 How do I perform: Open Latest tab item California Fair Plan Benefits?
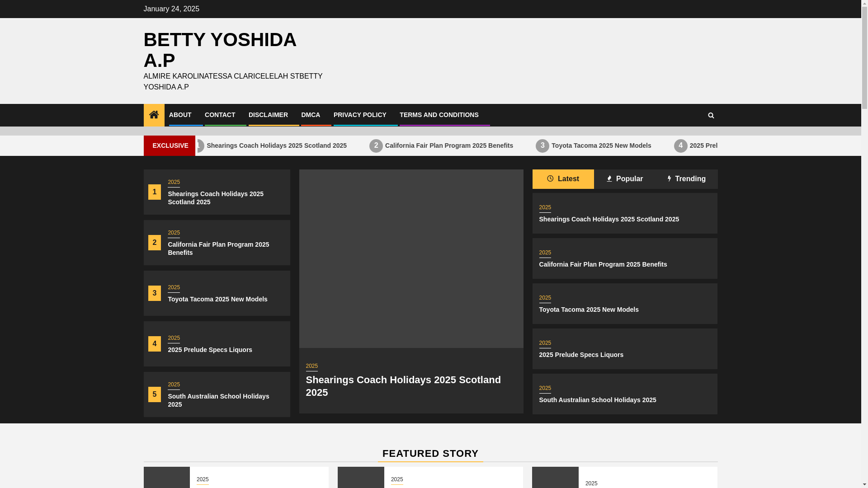603,264
